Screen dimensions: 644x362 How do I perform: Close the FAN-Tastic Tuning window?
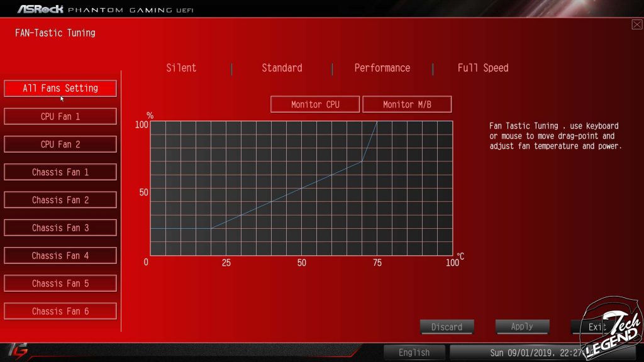pos(636,25)
